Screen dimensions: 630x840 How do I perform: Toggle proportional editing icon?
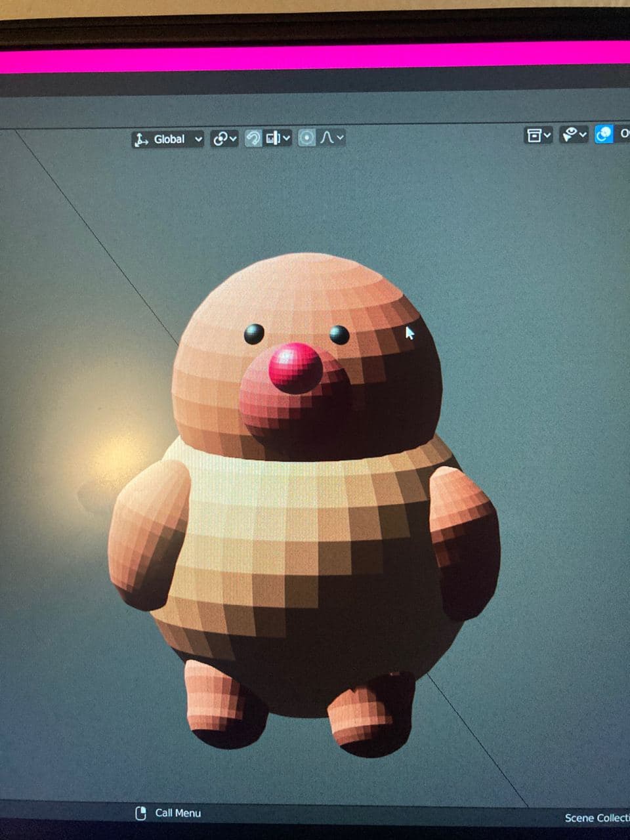tap(306, 138)
